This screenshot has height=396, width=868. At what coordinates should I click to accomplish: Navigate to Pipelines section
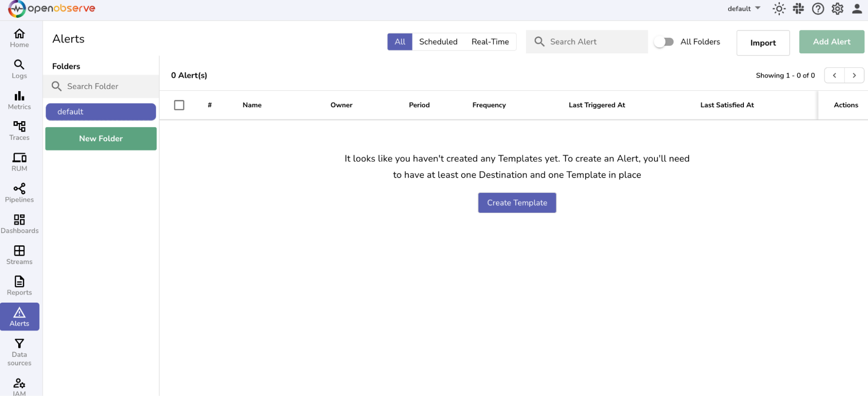click(19, 193)
